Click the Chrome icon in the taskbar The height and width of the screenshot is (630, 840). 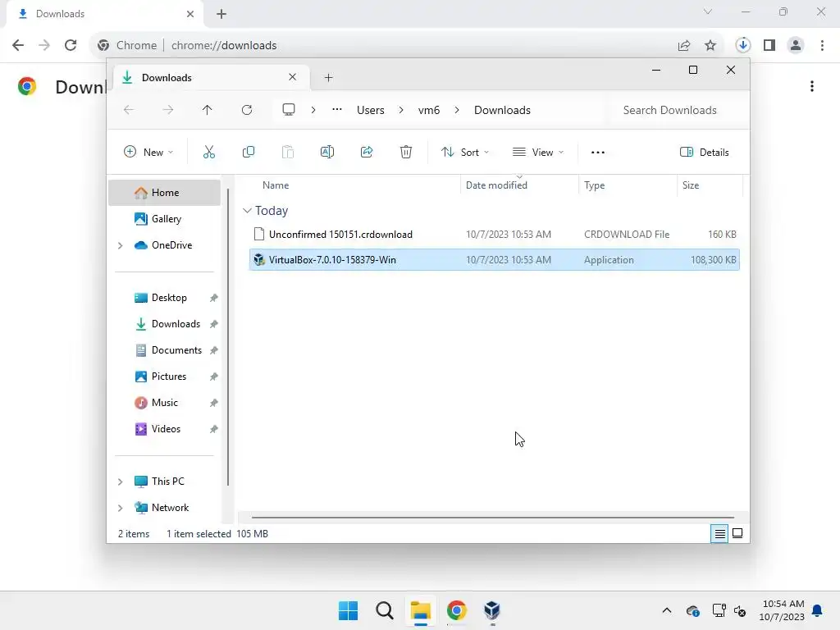456,610
